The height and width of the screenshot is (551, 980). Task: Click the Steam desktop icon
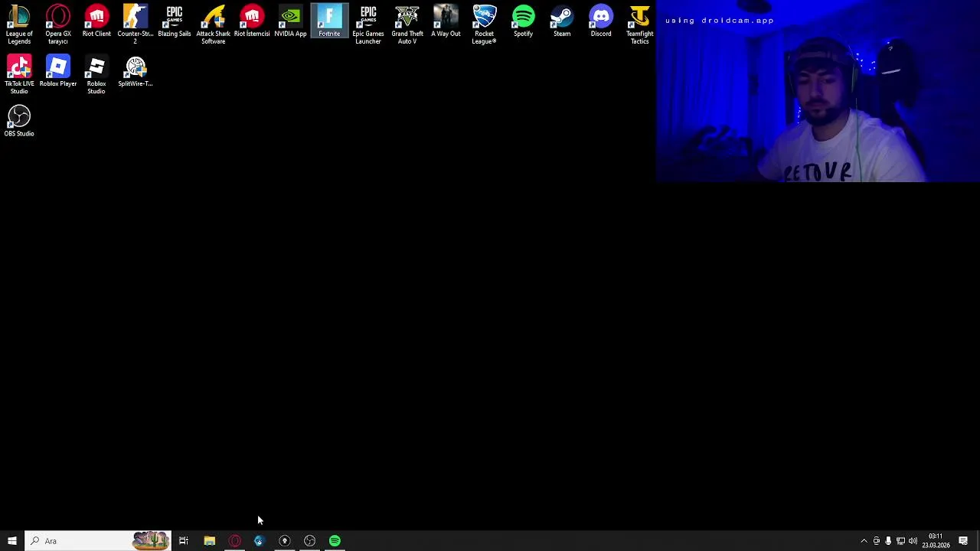(562, 21)
